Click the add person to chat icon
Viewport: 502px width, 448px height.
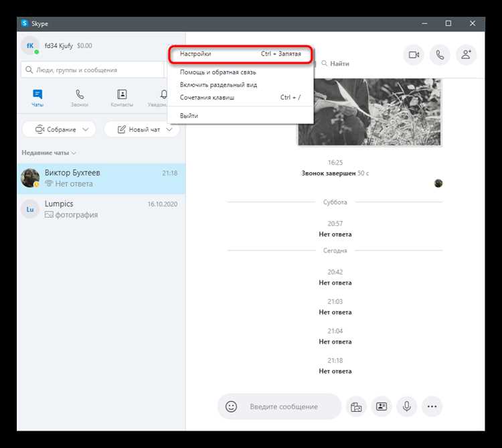pos(466,55)
